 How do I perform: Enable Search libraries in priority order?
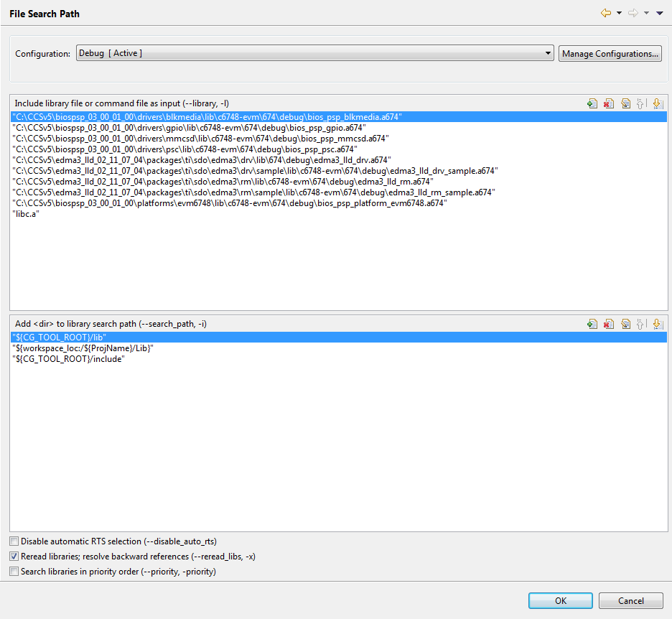pos(14,572)
